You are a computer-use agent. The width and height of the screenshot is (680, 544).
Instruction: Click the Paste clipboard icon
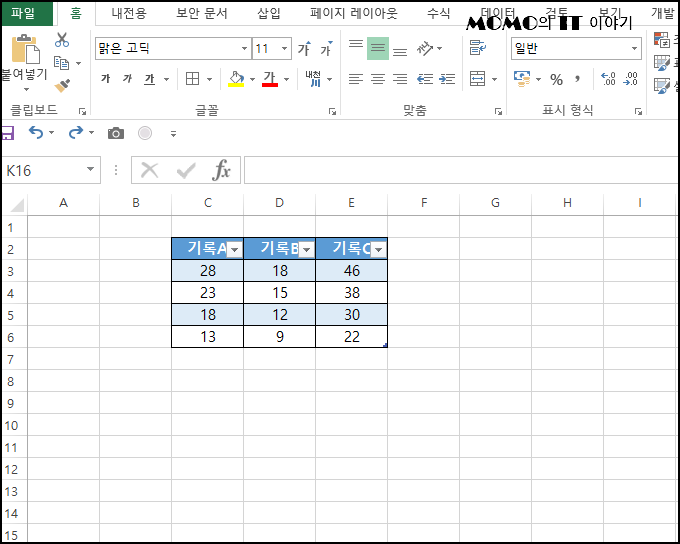pos(25,49)
